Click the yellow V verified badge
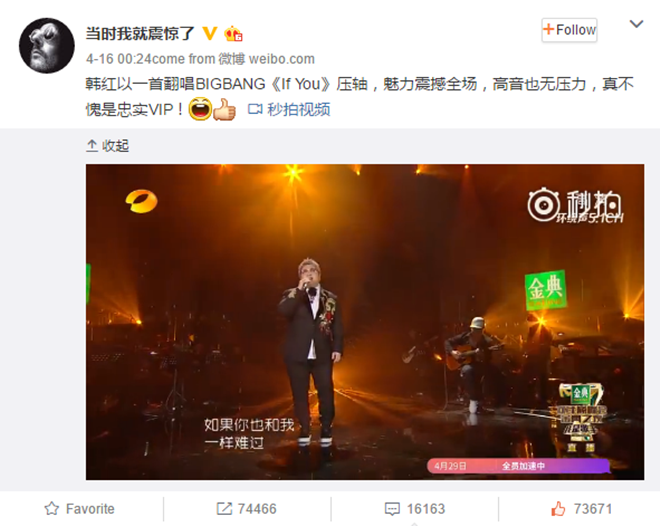660x526 pixels. tap(210, 33)
